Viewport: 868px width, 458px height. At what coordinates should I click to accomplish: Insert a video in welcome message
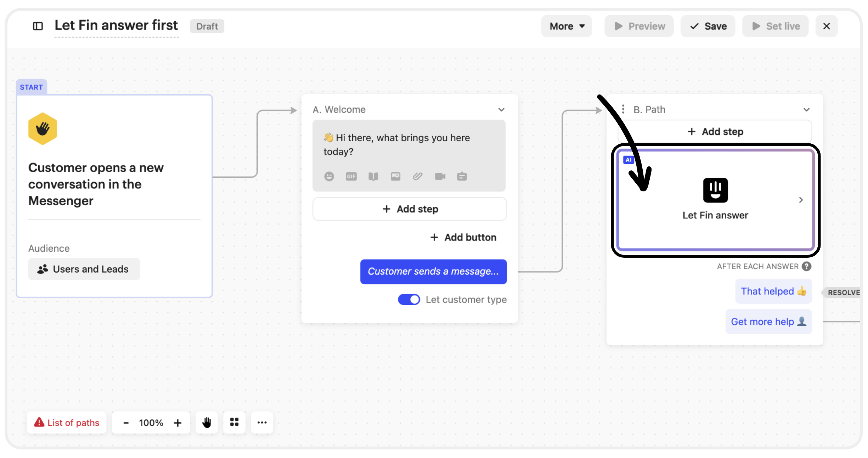[440, 176]
